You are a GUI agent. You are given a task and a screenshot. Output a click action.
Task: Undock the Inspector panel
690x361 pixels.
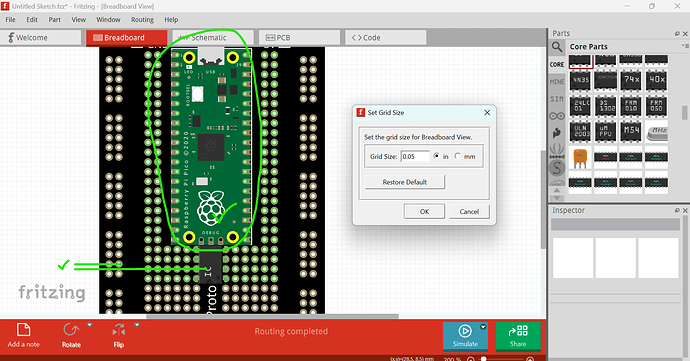[x=677, y=210]
